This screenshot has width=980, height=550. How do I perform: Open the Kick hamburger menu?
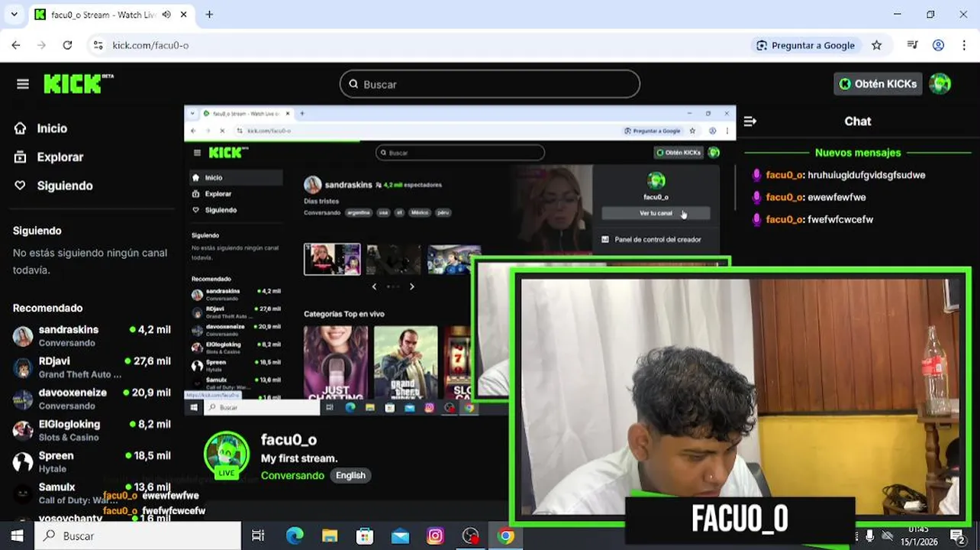[x=23, y=84]
